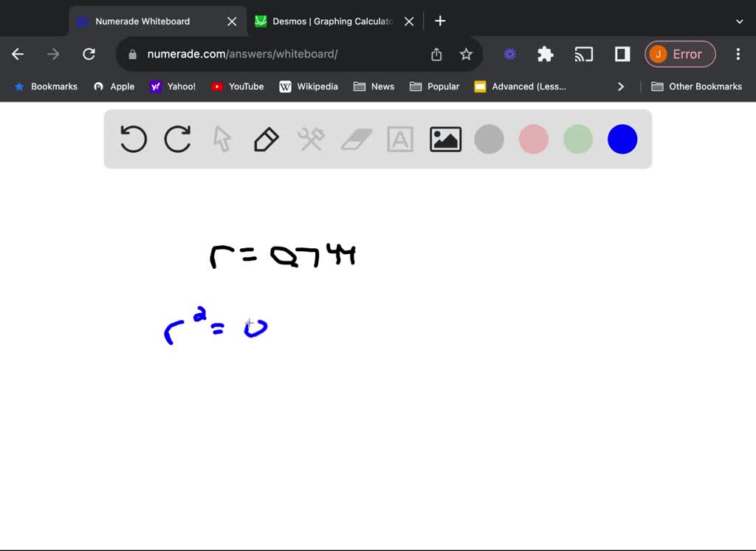This screenshot has height=551, width=756.
Task: Select the blue color swatch
Action: tap(622, 139)
